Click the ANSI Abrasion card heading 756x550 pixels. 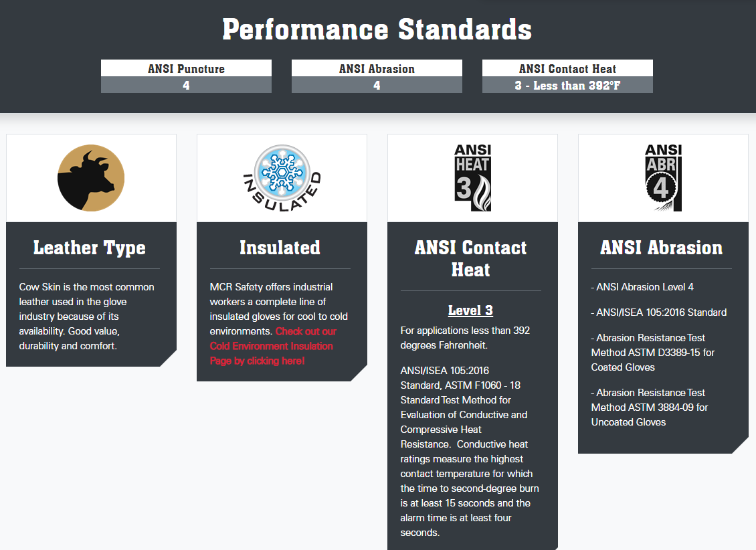(x=661, y=248)
